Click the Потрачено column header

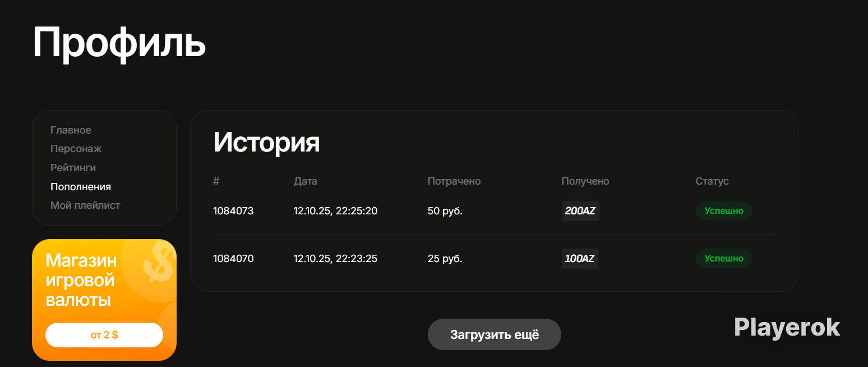pyautogui.click(x=454, y=181)
